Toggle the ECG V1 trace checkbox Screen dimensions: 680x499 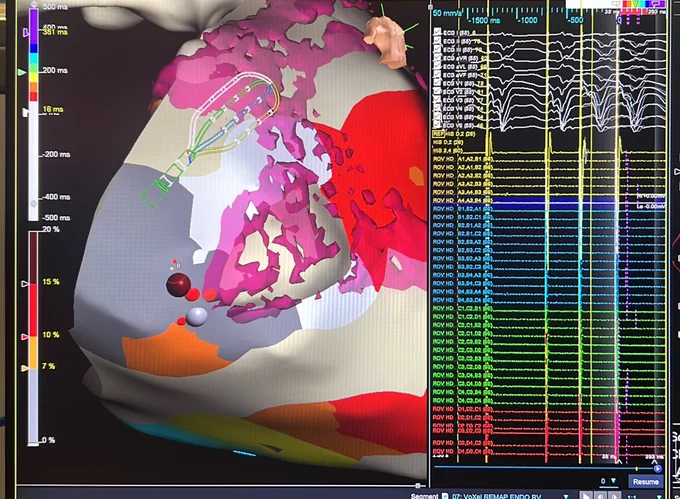[437, 82]
